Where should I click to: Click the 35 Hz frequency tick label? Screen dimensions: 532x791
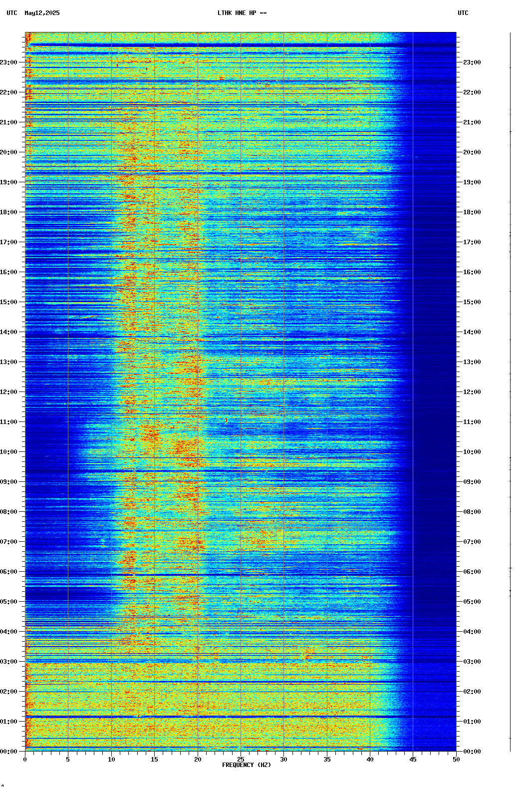(327, 760)
